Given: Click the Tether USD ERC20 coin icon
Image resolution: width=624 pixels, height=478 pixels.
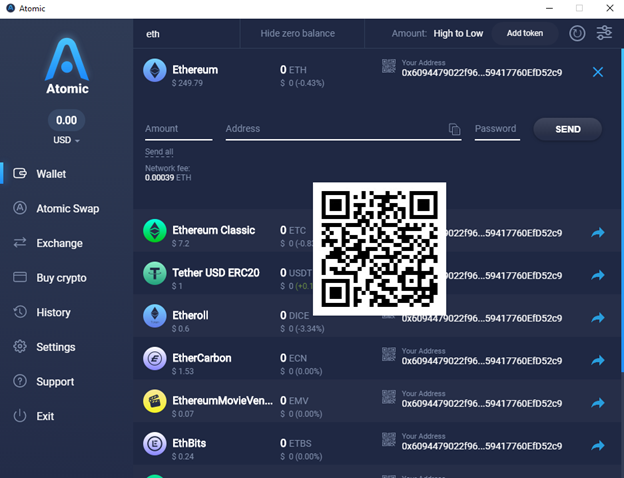Looking at the screenshot, I should point(155,273).
